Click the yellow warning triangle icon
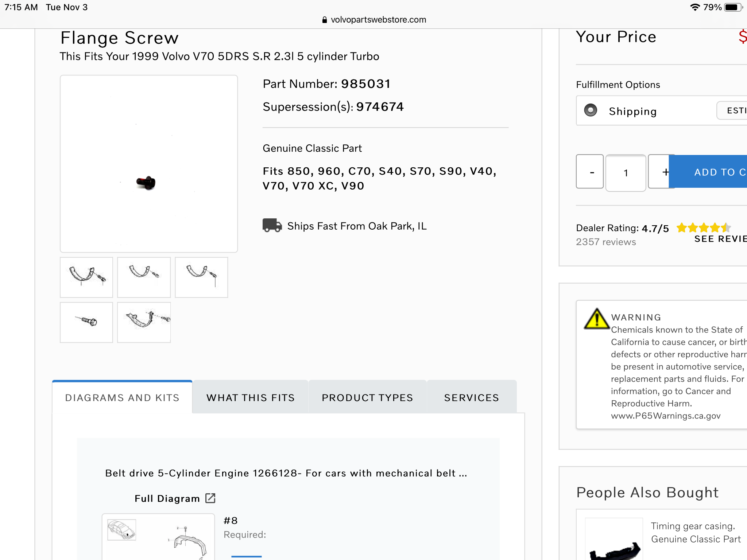Viewport: 747px width, 560px height. pyautogui.click(x=597, y=319)
